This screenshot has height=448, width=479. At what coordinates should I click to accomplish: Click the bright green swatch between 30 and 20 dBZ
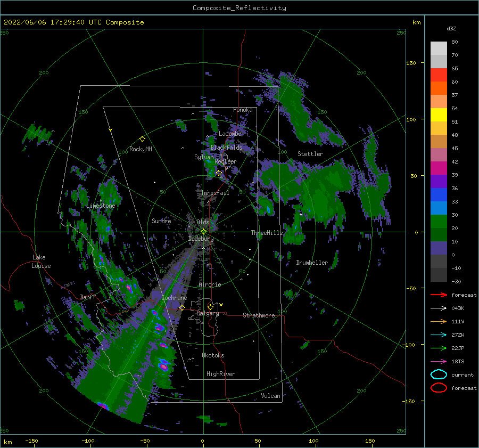click(439, 222)
